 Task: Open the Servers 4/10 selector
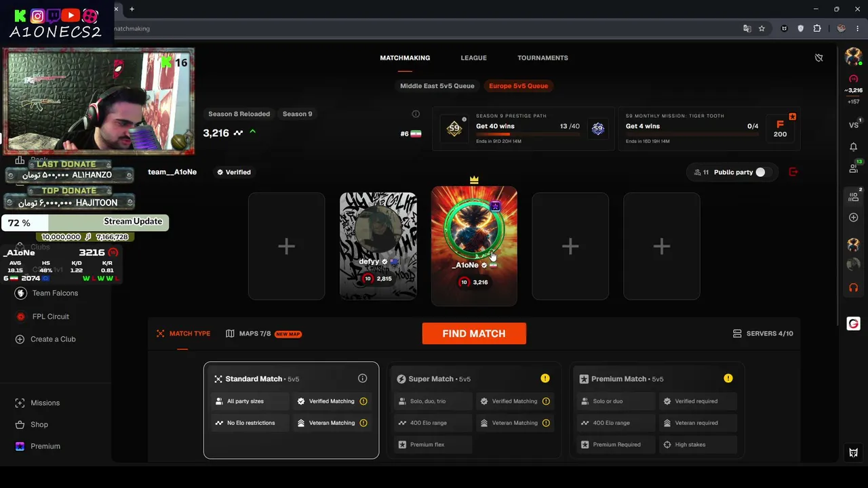pos(763,333)
